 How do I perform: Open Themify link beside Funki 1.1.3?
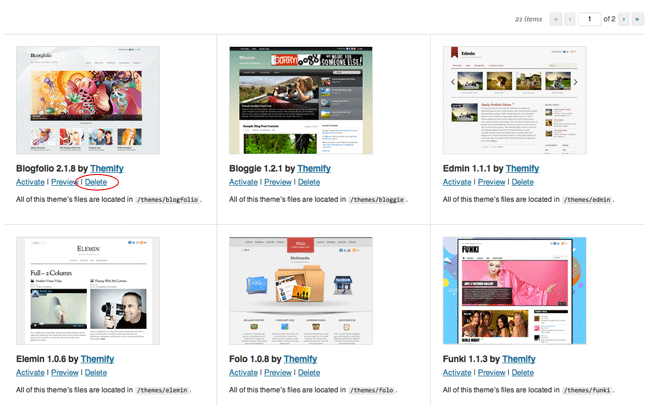click(519, 359)
